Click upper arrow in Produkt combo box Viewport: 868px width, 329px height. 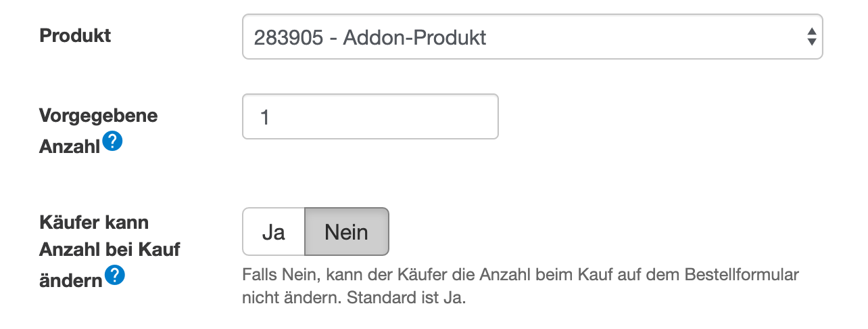pyautogui.click(x=811, y=31)
